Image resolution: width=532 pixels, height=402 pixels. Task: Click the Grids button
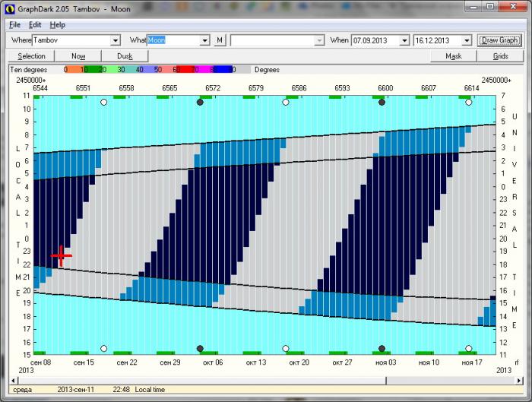click(500, 56)
